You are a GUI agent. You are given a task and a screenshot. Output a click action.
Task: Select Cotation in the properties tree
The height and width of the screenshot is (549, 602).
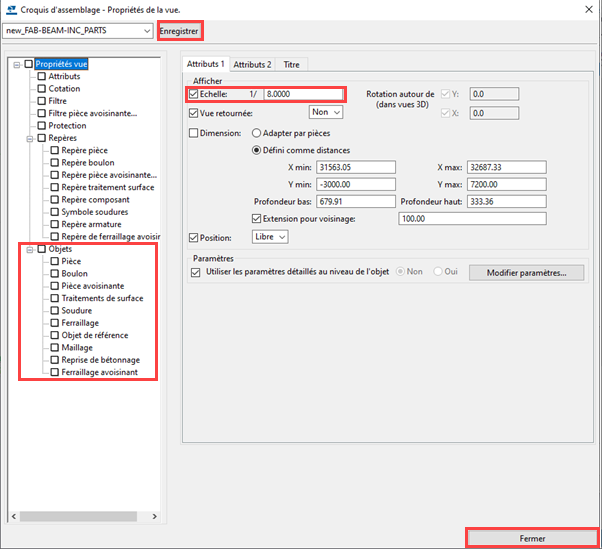point(64,88)
